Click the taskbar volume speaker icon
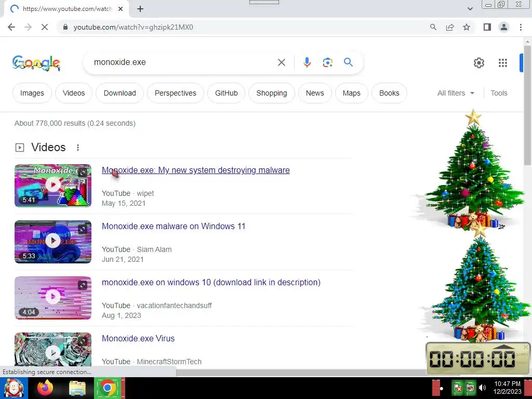The image size is (532, 399). click(x=482, y=388)
